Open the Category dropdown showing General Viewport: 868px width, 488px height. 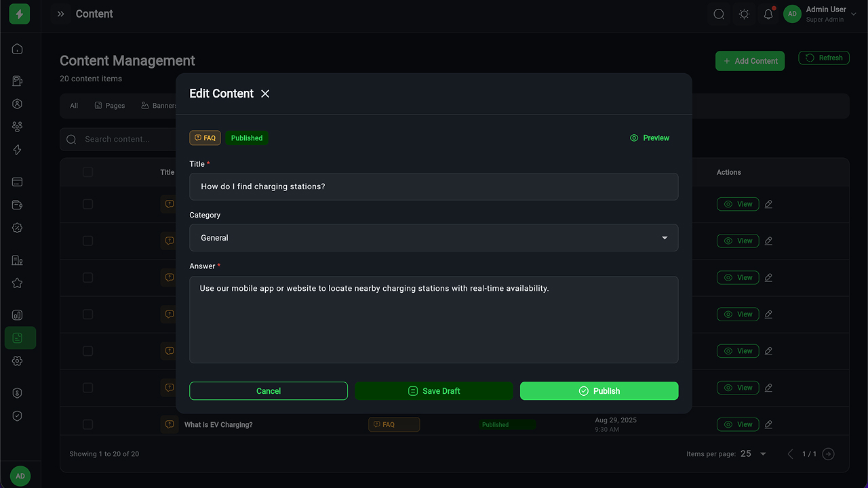pos(433,238)
